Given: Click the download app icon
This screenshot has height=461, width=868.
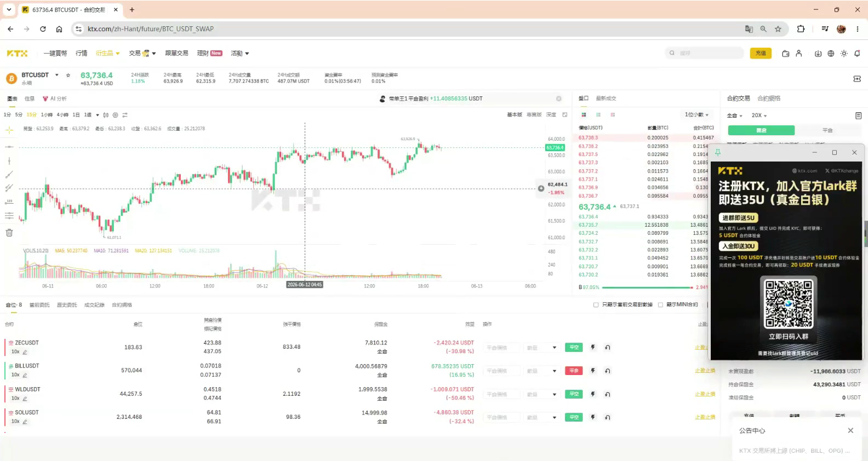Looking at the screenshot, I should 818,53.
